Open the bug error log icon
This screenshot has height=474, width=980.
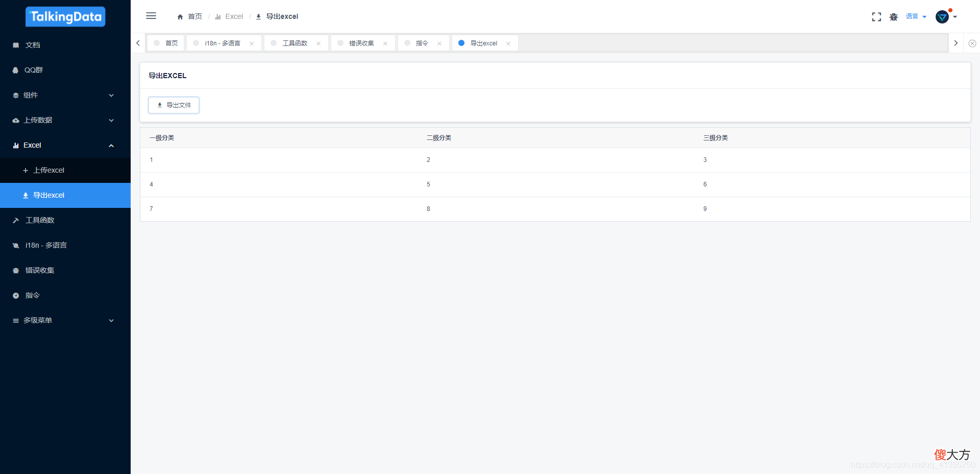[x=893, y=17]
